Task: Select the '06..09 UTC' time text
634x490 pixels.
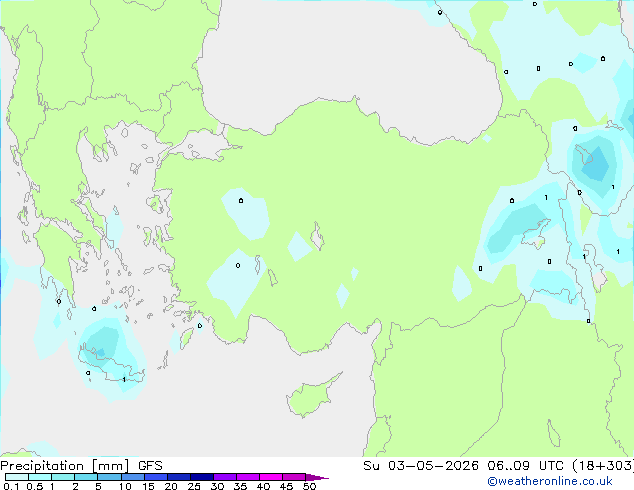Action: [x=525, y=466]
